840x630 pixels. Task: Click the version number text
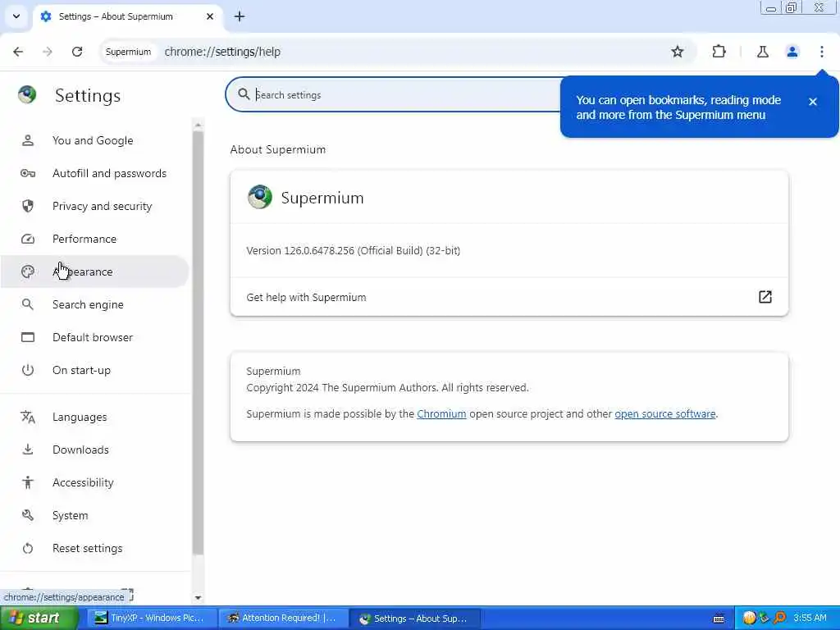coord(353,251)
